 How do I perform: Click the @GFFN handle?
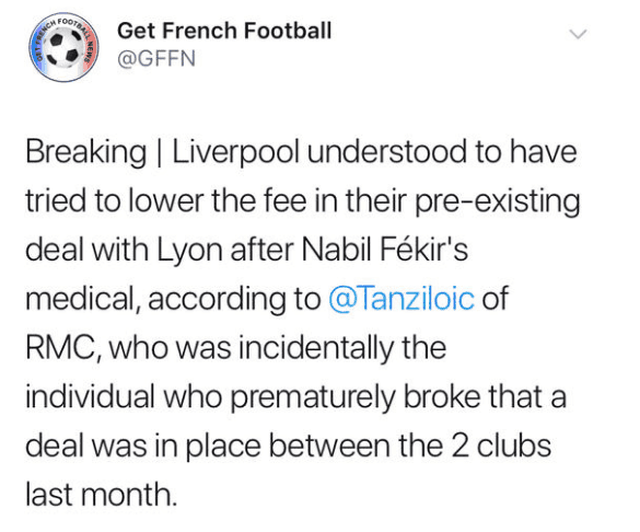point(156,58)
